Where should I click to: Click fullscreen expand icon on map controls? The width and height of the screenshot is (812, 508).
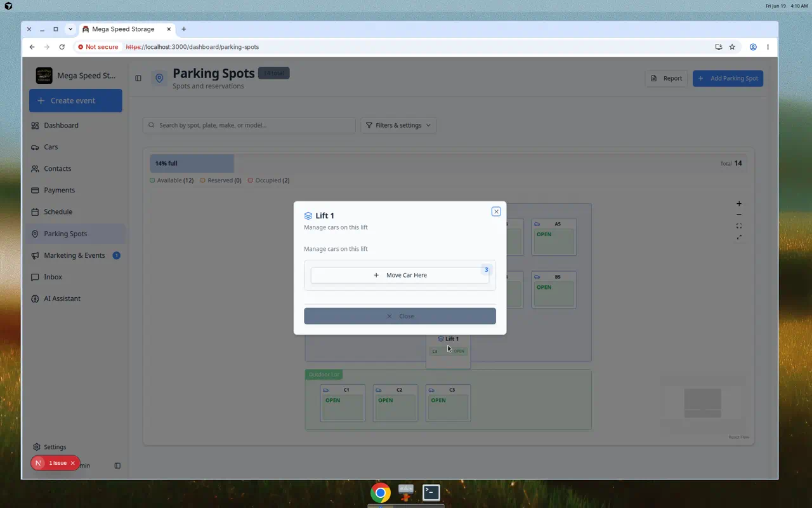point(739,237)
